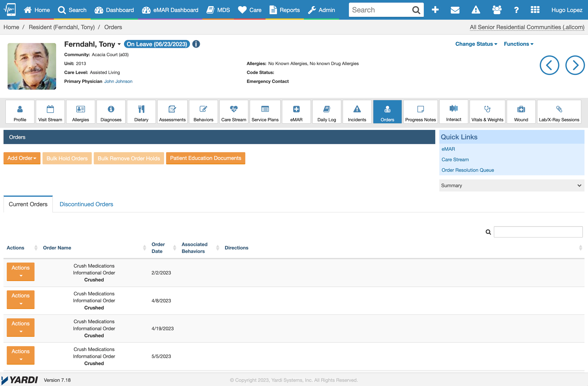Click the help question mark icon
588x386 pixels.
[516, 10]
